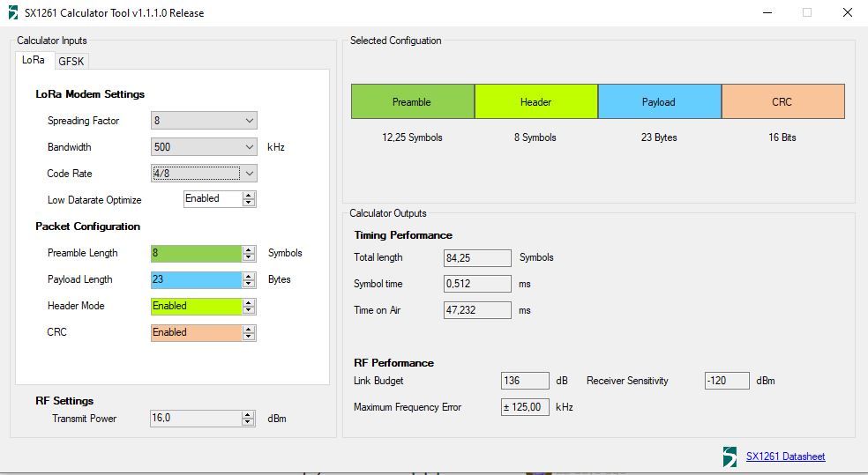Click the yellow-green Header block

point(535,101)
